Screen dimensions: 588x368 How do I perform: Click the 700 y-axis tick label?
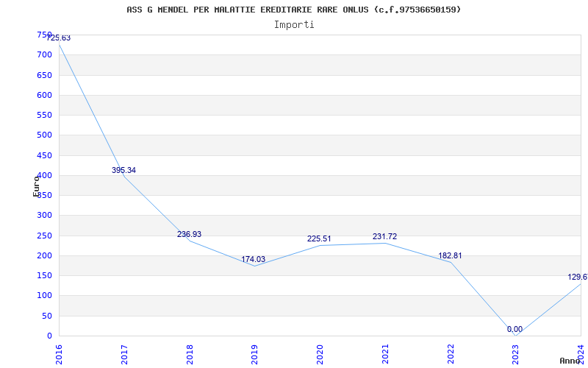coord(44,54)
